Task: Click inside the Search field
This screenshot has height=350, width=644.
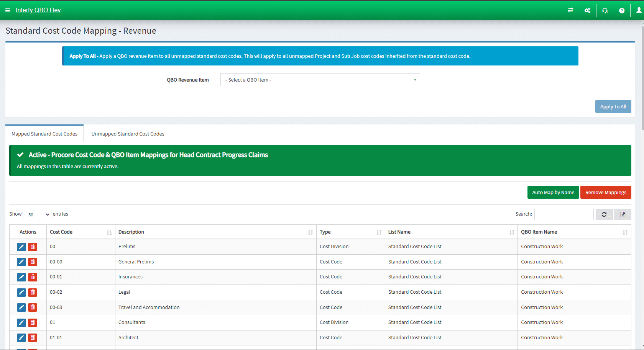Action: 563,214
